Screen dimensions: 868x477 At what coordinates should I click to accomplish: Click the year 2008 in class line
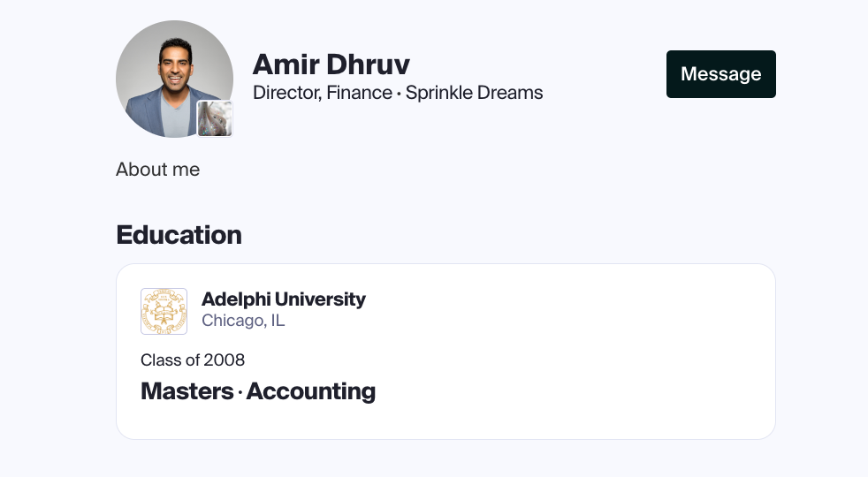pyautogui.click(x=224, y=360)
